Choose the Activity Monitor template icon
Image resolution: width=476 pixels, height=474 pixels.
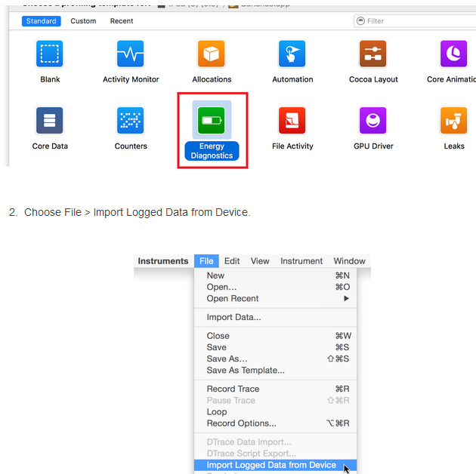point(131,54)
